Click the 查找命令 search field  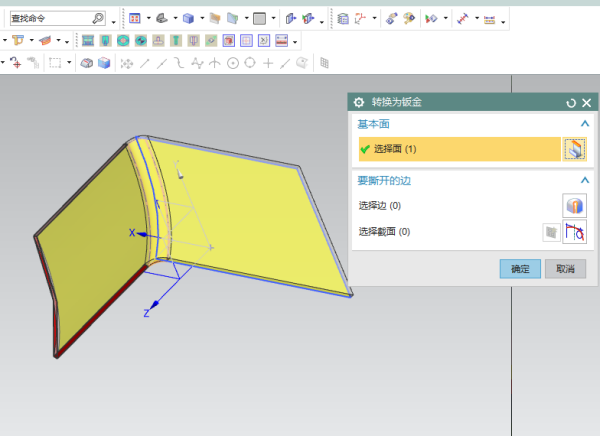(x=48, y=18)
